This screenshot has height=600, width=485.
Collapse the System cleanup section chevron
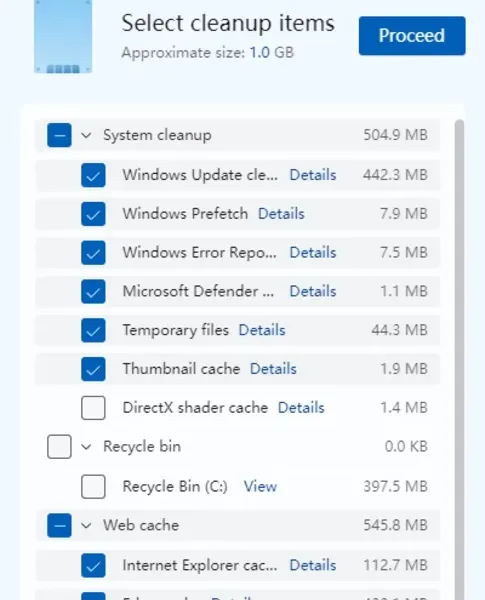coord(87,135)
